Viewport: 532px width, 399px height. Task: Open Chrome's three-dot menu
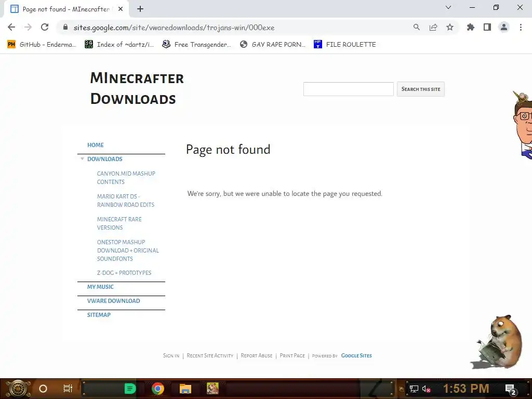(x=521, y=27)
